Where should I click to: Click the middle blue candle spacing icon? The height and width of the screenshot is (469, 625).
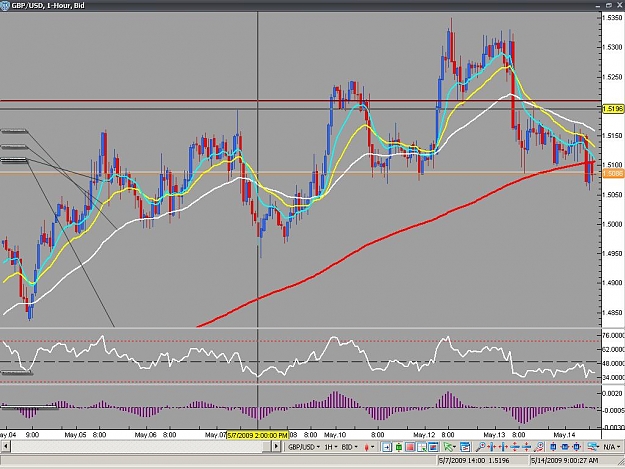pos(565,447)
